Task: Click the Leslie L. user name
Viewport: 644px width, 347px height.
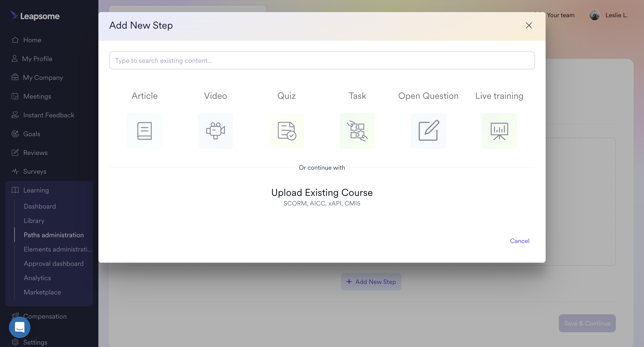Action: tap(616, 15)
